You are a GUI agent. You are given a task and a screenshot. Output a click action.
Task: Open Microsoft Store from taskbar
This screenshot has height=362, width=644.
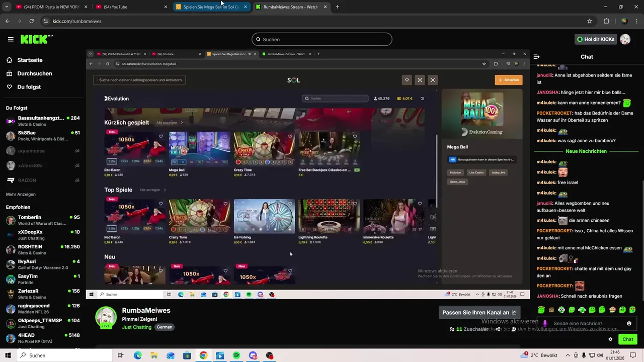pyautogui.click(x=187, y=355)
